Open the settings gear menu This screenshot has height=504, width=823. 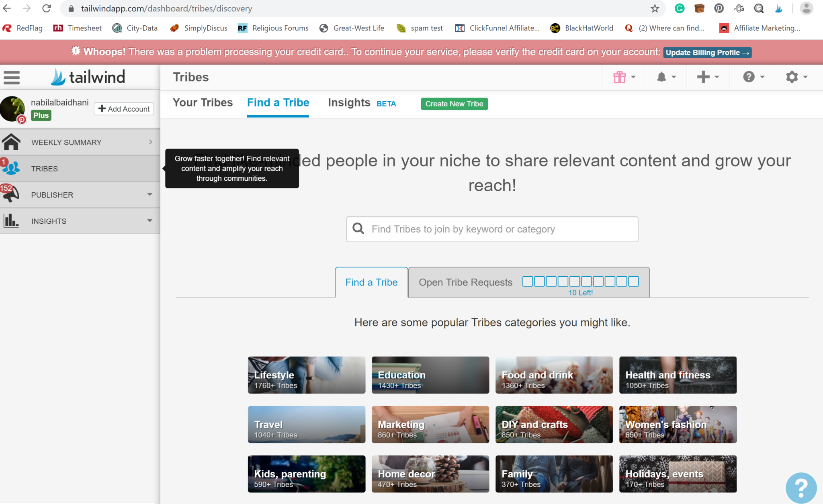[x=796, y=77]
